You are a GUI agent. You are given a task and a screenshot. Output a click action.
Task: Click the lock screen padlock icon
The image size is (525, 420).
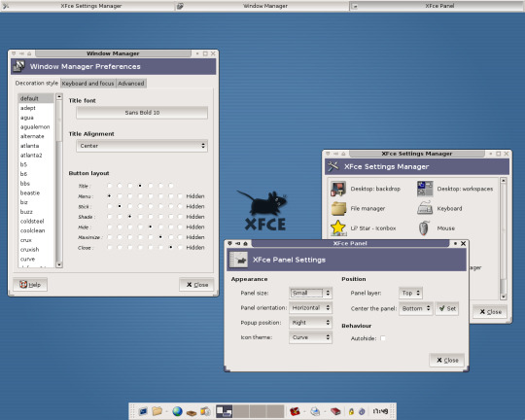(x=351, y=411)
